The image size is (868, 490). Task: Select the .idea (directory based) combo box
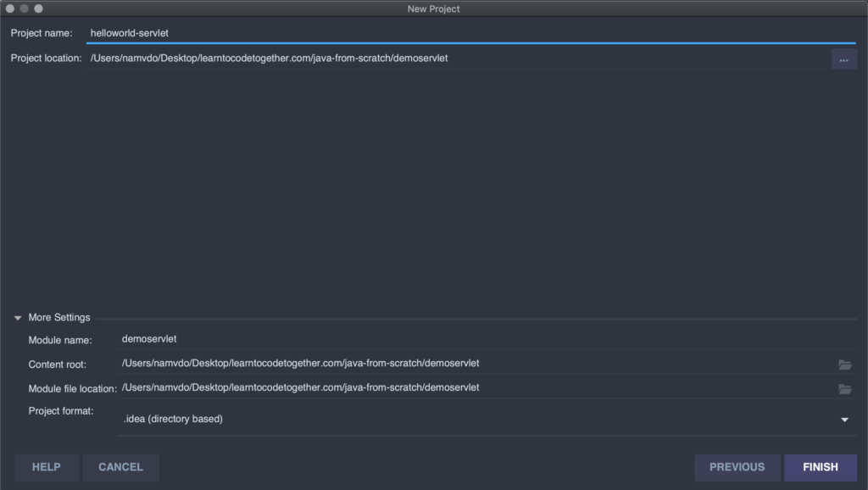pos(487,419)
